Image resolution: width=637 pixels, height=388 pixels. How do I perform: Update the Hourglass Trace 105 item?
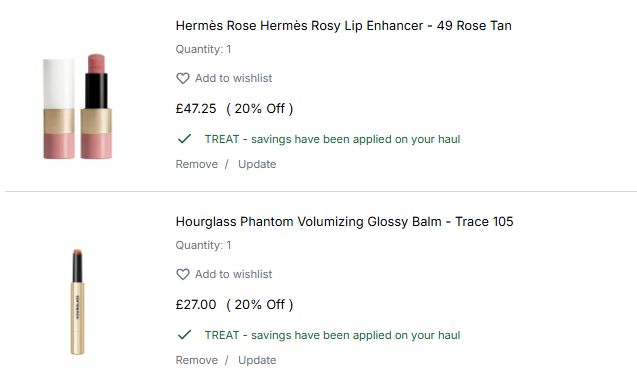coord(257,360)
